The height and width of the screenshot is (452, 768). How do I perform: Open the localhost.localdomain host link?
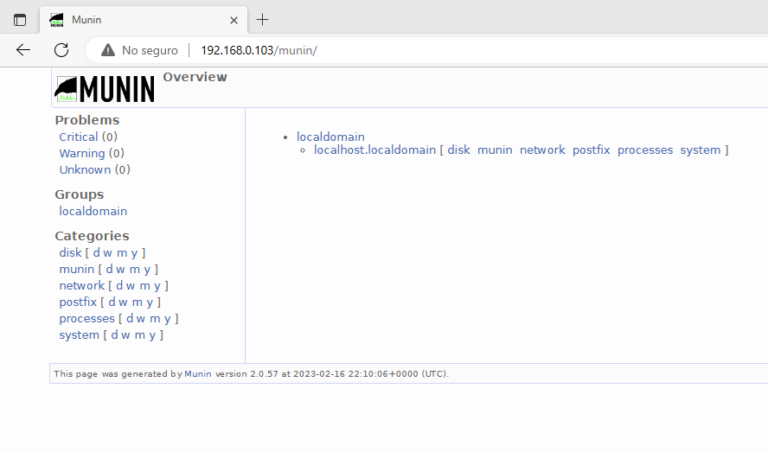(375, 150)
